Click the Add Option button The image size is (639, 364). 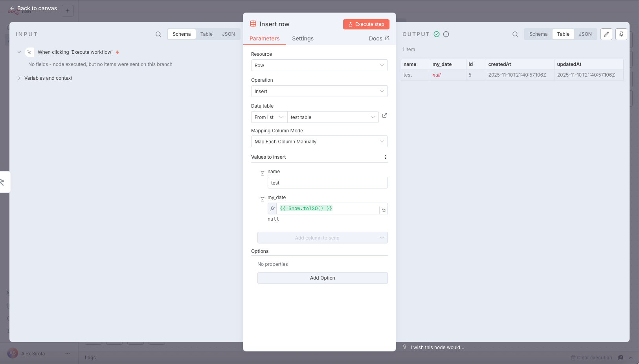coord(323,278)
